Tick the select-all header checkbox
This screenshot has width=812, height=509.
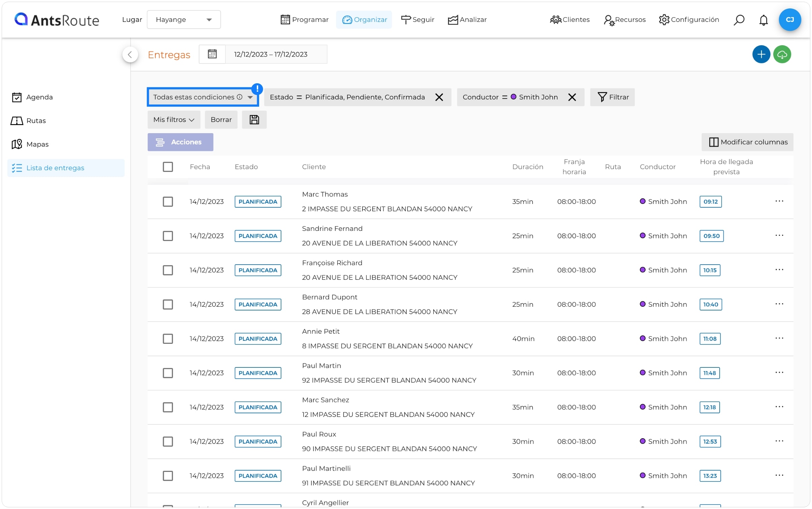168,167
